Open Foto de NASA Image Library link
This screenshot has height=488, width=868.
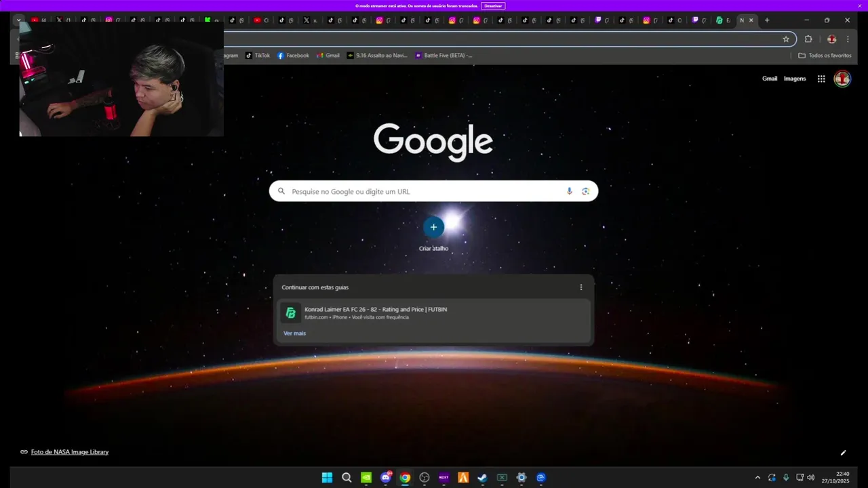tap(70, 452)
